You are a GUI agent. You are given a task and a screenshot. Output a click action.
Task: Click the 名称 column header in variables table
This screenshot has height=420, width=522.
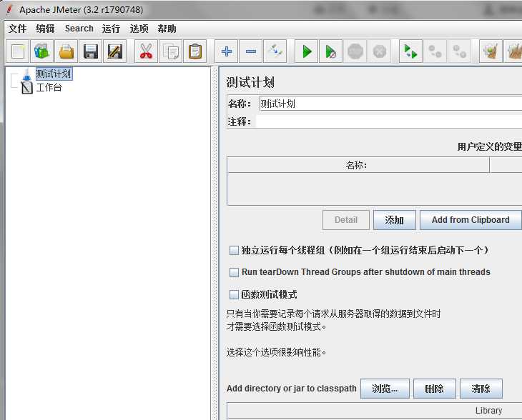pyautogui.click(x=358, y=165)
